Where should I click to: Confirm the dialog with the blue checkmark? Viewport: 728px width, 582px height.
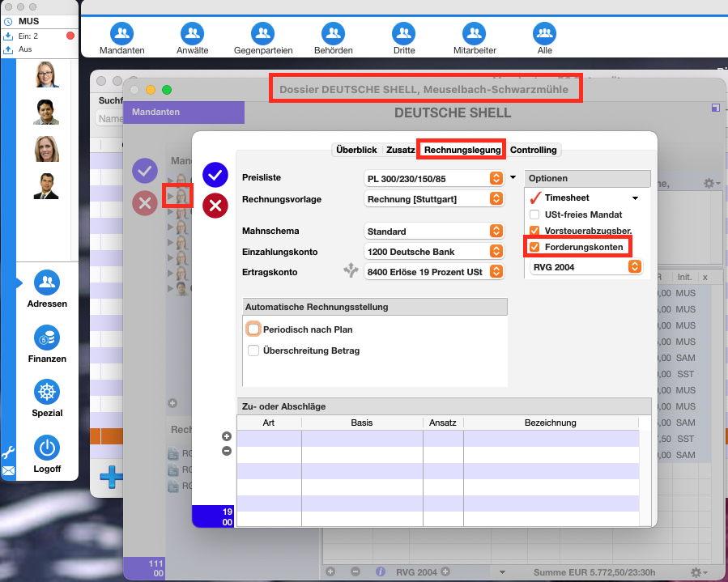(x=215, y=175)
